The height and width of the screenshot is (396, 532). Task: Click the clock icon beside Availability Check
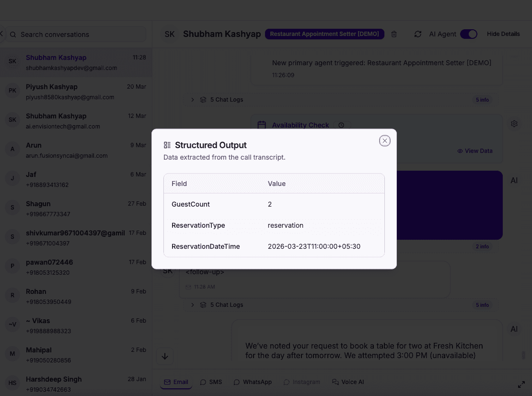tap(341, 125)
